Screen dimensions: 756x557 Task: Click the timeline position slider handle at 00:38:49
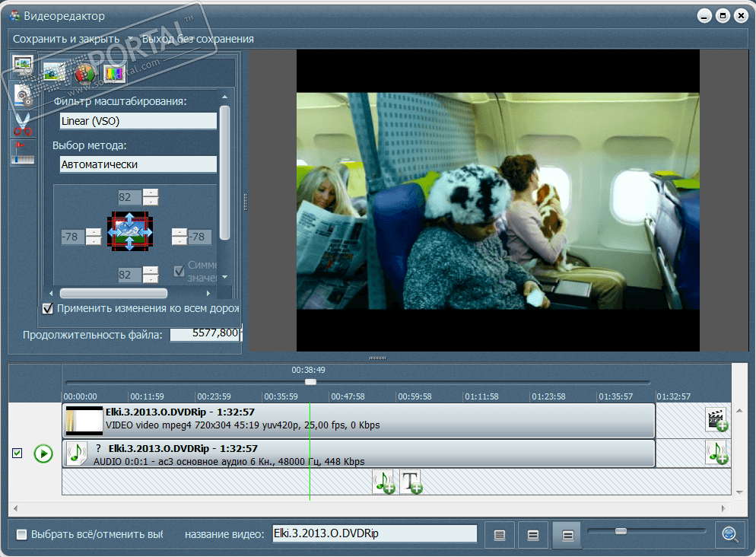310,382
